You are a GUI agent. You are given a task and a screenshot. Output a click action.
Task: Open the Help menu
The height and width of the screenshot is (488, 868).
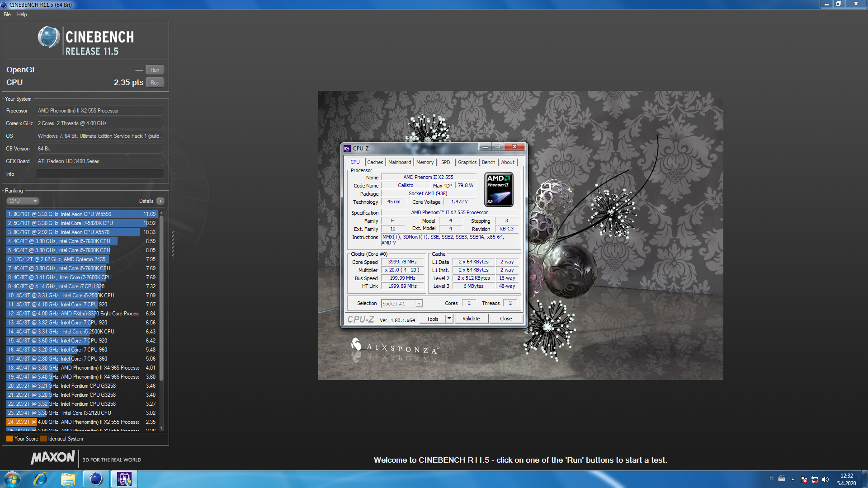[22, 14]
